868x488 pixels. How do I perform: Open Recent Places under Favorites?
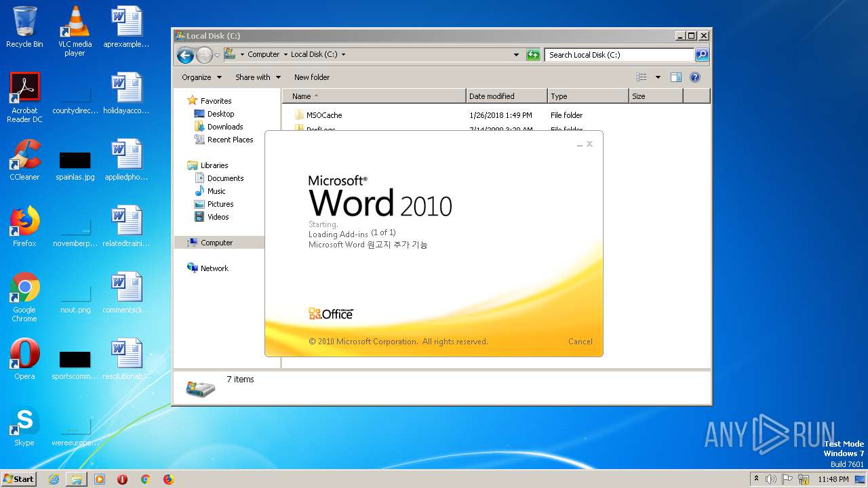(224, 140)
